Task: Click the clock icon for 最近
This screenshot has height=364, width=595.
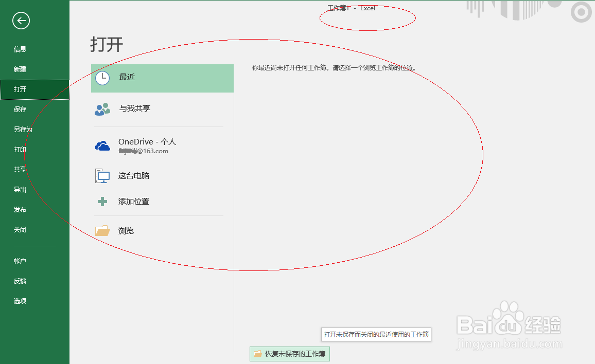Action: (102, 78)
